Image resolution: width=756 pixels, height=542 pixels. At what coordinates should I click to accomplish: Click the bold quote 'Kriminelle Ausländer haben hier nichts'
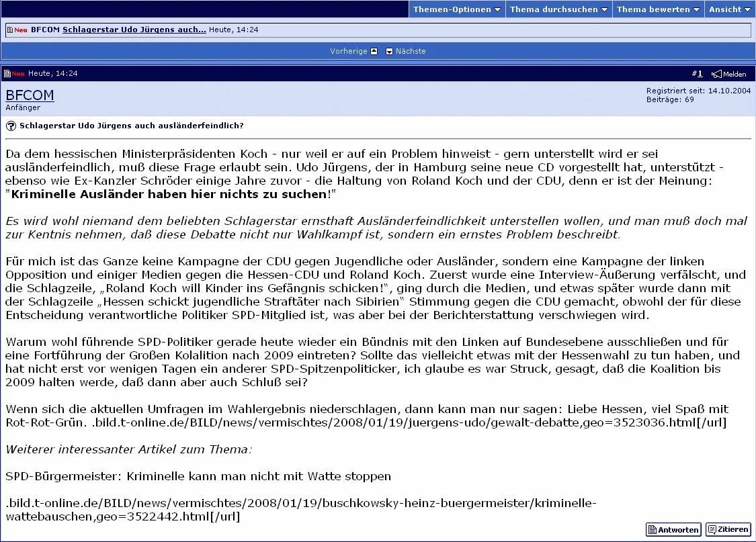168,194
